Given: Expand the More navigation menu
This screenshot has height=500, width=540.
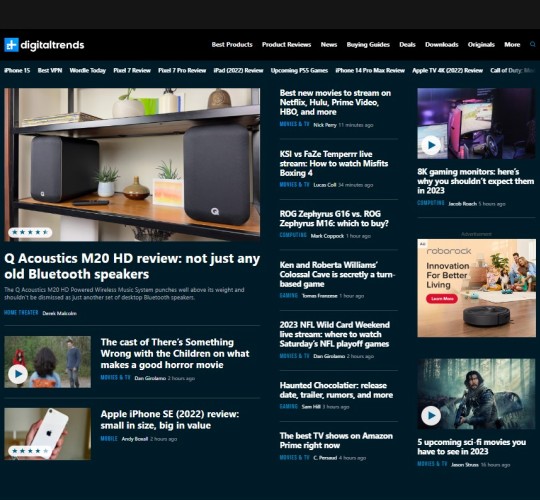Looking at the screenshot, I should (512, 45).
